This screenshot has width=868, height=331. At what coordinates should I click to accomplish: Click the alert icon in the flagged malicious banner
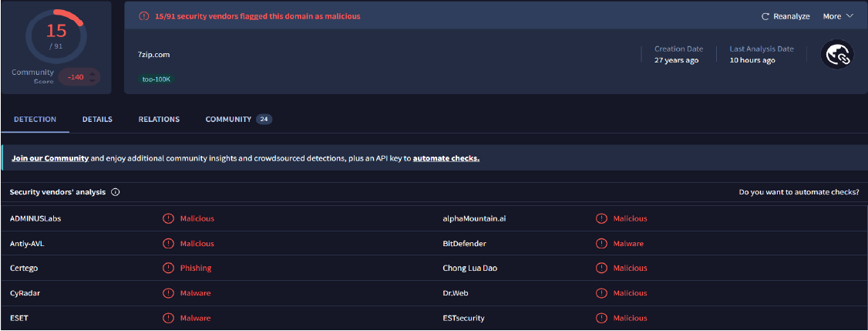tap(144, 17)
